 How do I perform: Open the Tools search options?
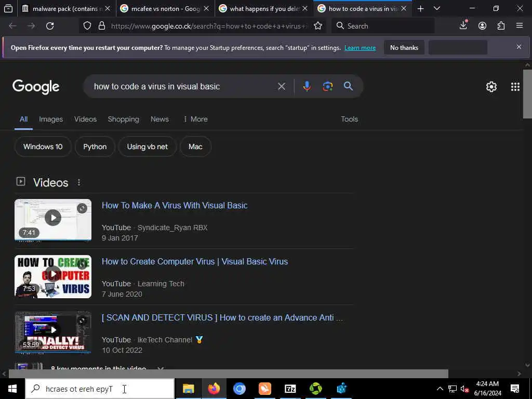click(x=350, y=119)
